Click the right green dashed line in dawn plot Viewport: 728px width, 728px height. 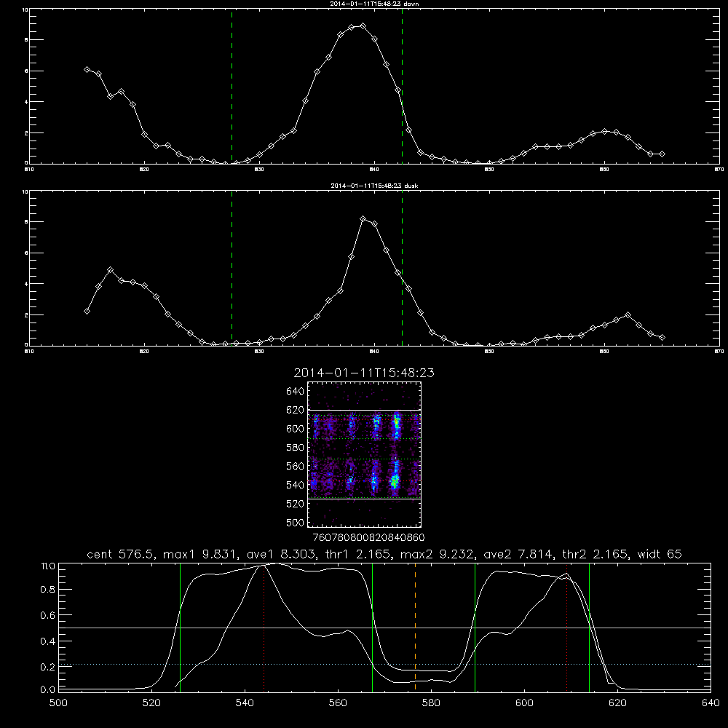pos(402,86)
